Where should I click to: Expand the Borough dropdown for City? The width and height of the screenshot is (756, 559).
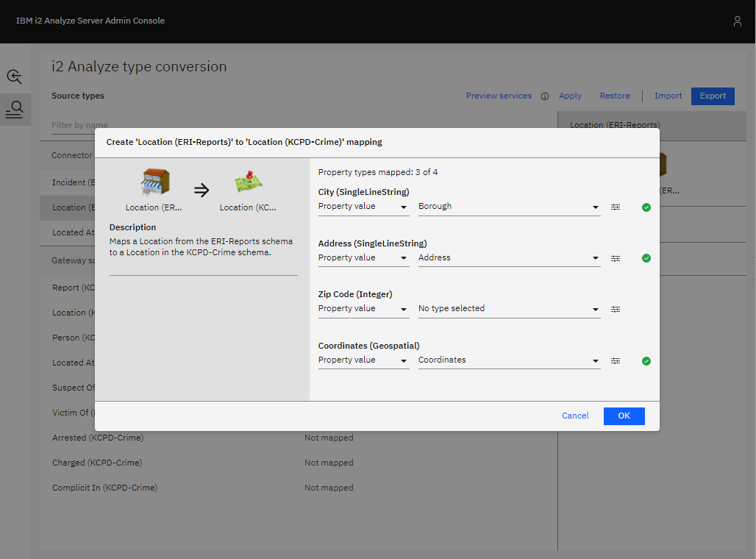(509, 207)
